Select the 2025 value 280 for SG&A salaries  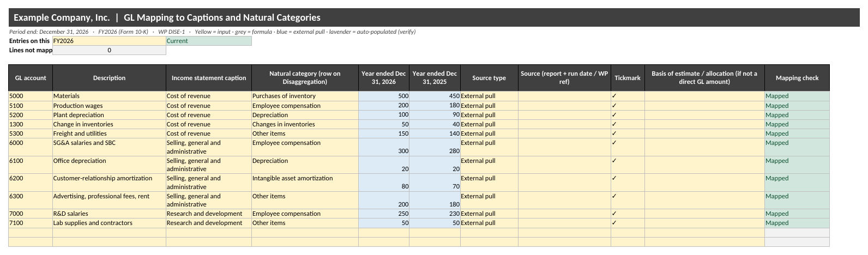[x=435, y=147]
